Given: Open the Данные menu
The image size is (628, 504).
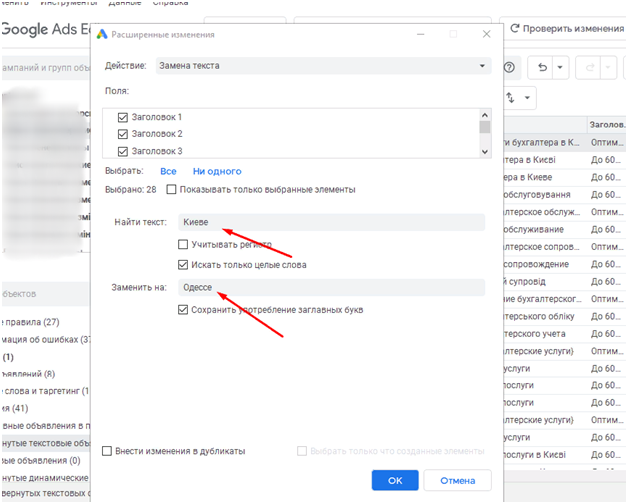Looking at the screenshot, I should [x=125, y=3].
